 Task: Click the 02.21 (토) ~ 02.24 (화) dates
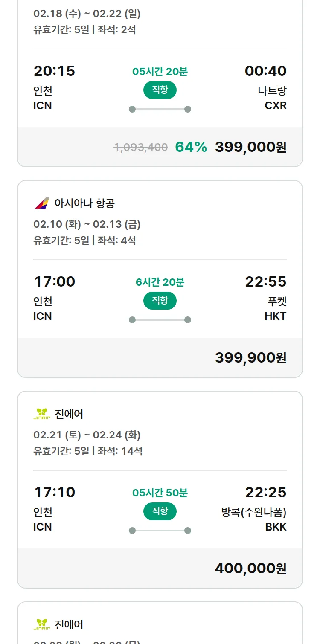coord(87,435)
